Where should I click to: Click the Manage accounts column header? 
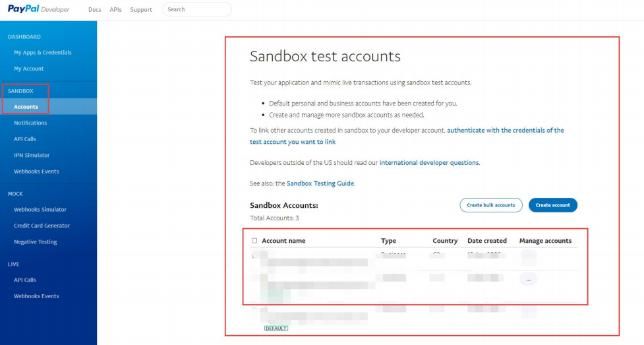(545, 241)
